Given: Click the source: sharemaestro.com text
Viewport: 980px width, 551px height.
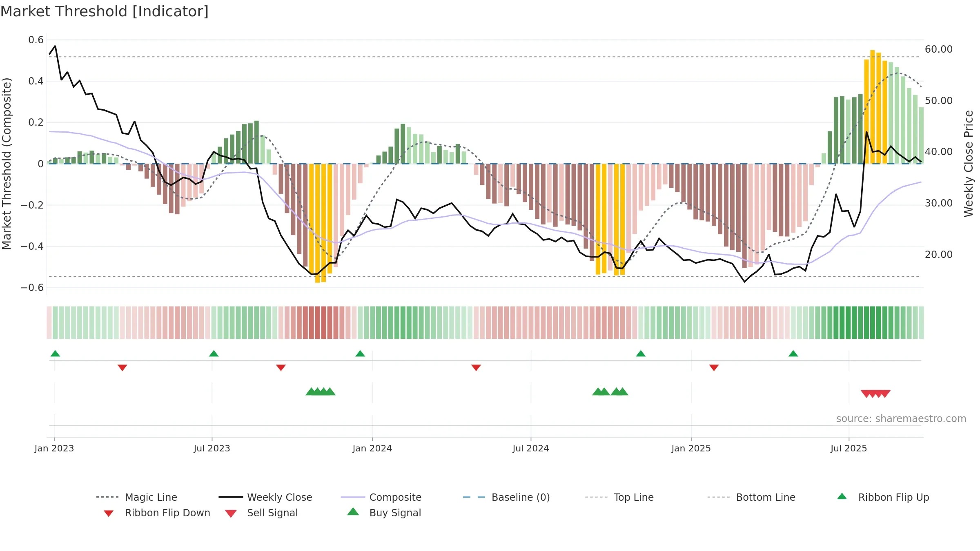Looking at the screenshot, I should pyautogui.click(x=901, y=419).
